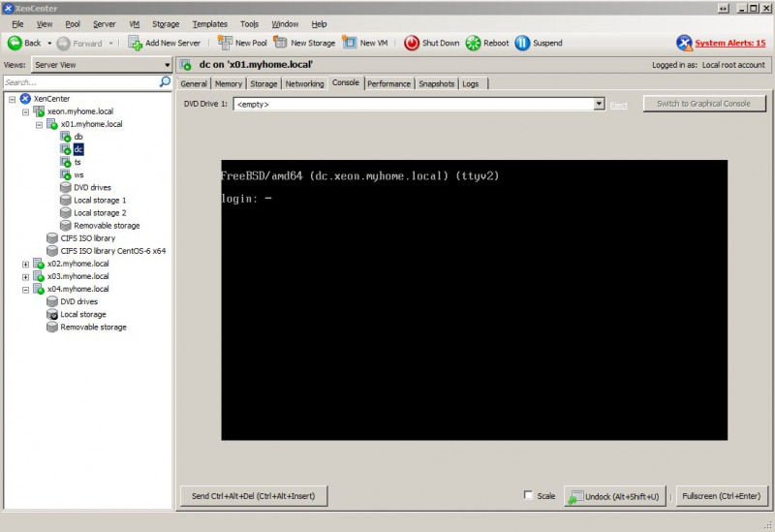Click the Fullscreen button
Screen dimensions: 775x532
tap(721, 496)
